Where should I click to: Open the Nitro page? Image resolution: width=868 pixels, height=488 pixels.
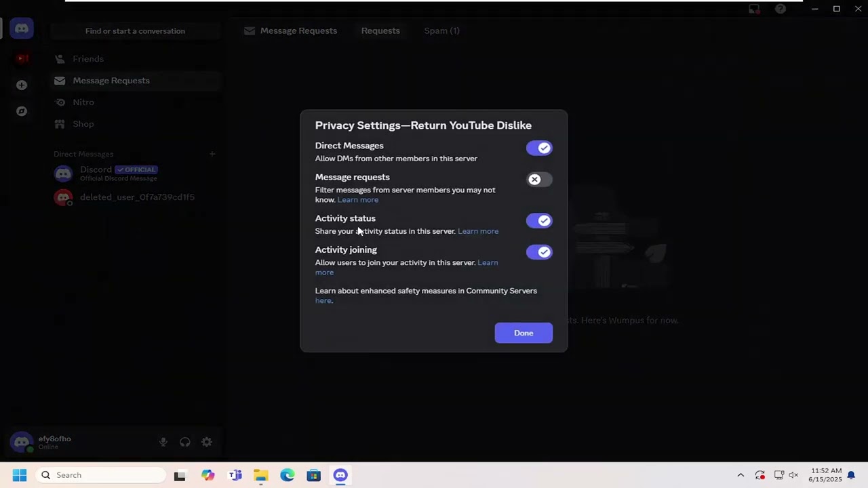(x=136, y=102)
